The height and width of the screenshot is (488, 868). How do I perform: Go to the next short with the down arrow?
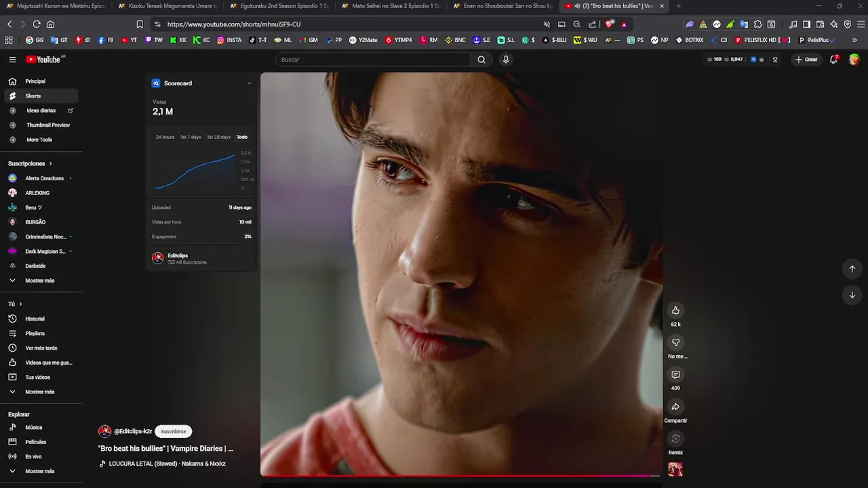(852, 295)
